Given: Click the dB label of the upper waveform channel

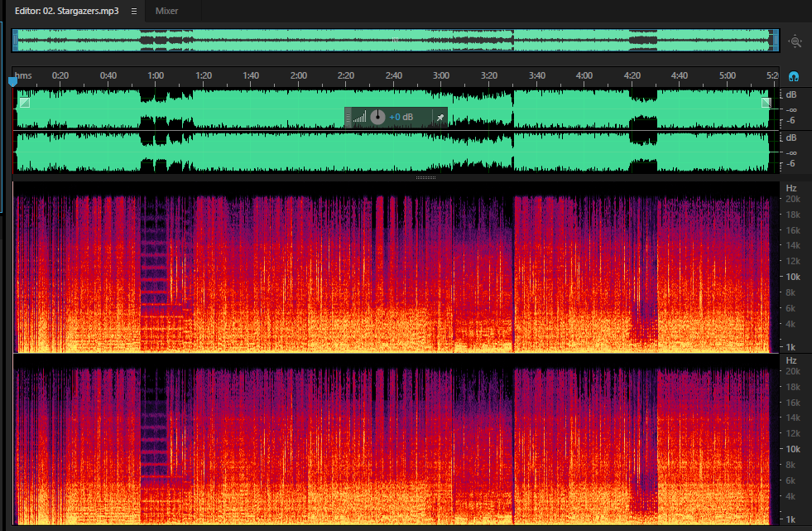Looking at the screenshot, I should coord(790,94).
